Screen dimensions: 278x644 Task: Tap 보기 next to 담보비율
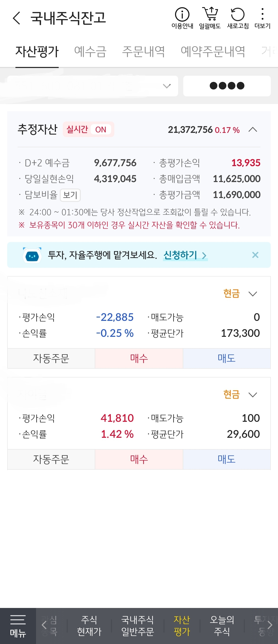point(70,195)
